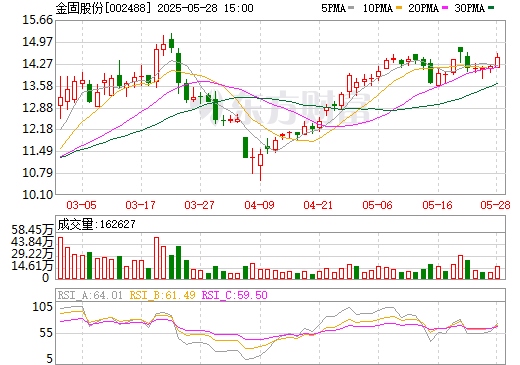Click the RSI_A:64.01 indicator label
Viewport: 520px width, 365px height.
(90, 295)
